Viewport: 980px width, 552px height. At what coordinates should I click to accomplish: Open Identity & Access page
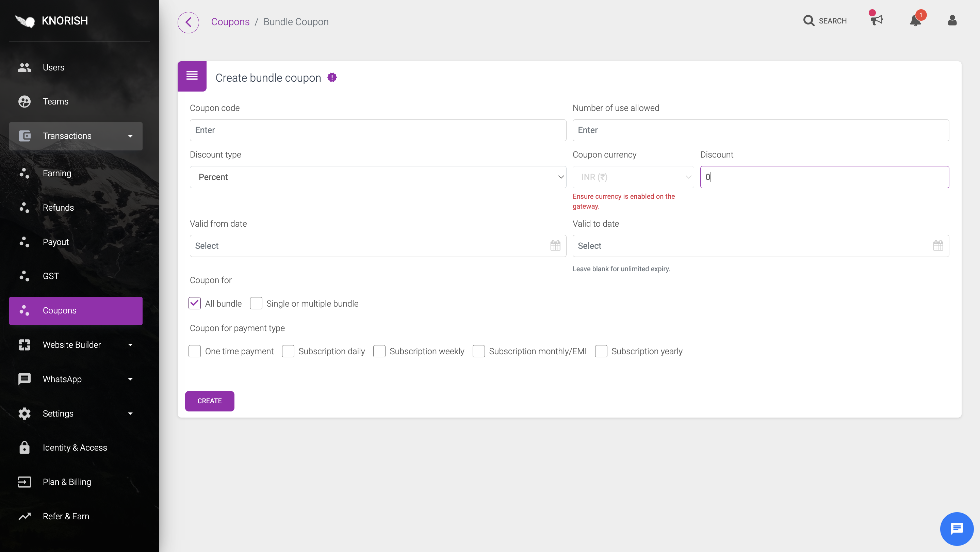(76, 448)
